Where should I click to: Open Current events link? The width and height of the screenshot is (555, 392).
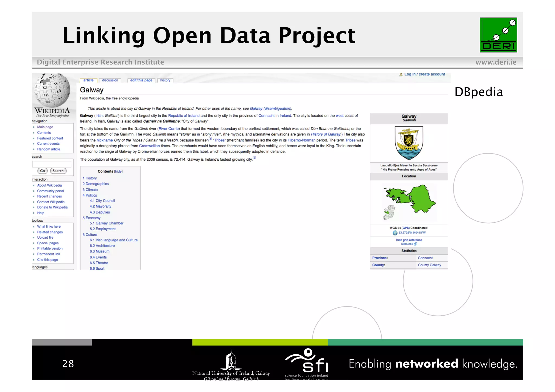click(48, 144)
